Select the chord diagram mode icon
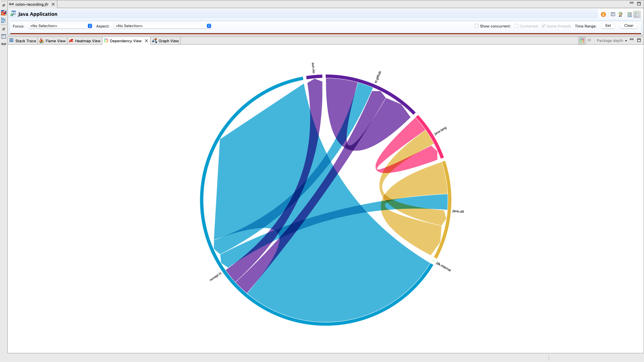 [582, 41]
